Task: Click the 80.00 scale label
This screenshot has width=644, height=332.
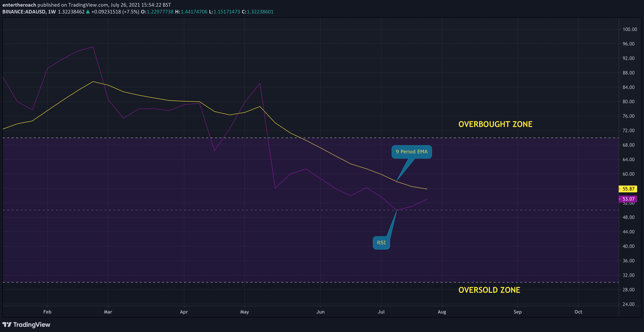Action: 629,102
